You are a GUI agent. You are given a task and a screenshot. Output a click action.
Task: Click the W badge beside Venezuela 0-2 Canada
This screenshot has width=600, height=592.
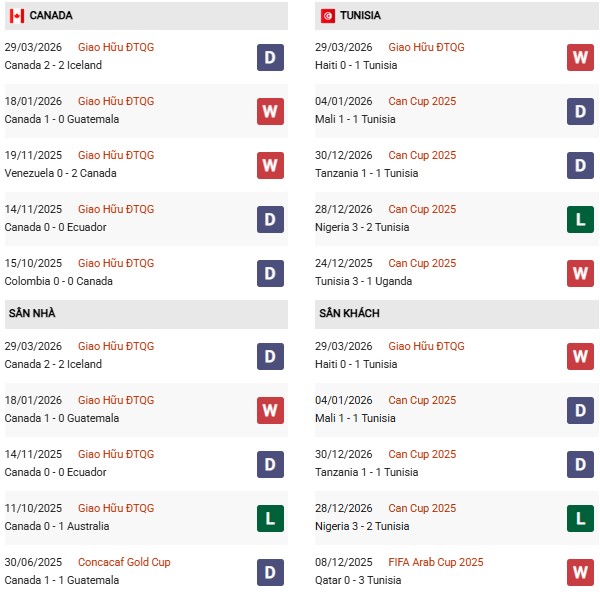click(270, 165)
